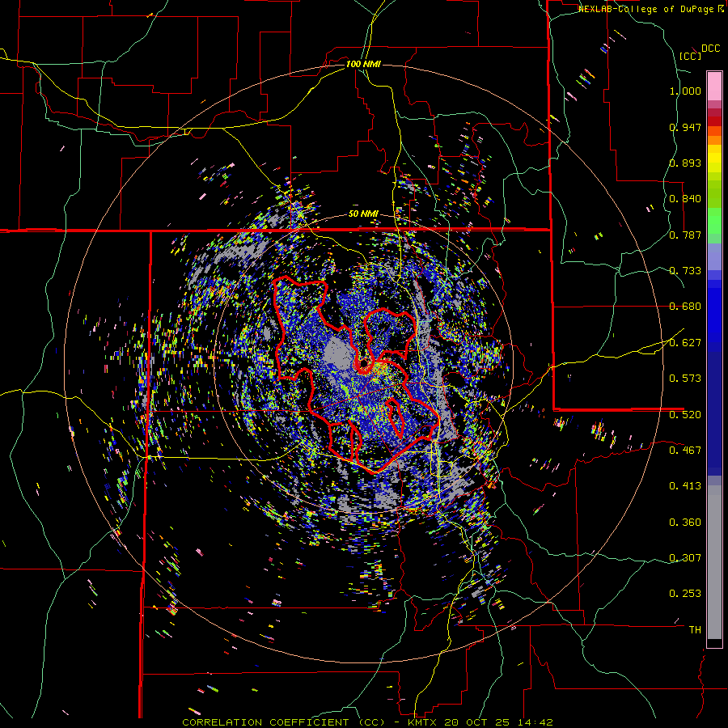
Task: Click the 0.947 scale value
Action: tap(685, 127)
